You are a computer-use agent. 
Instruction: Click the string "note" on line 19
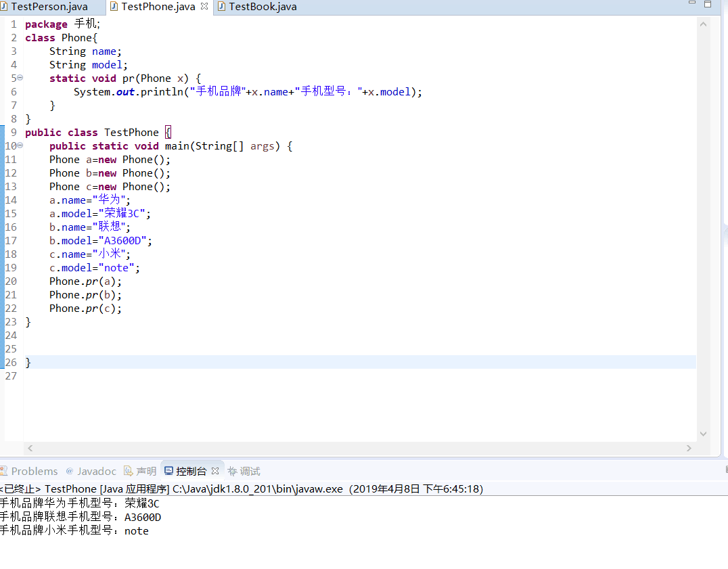pyautogui.click(x=116, y=268)
